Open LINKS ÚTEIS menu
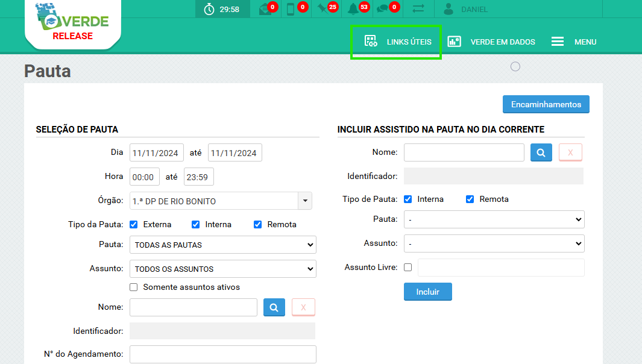The width and height of the screenshot is (642, 364). click(x=398, y=42)
